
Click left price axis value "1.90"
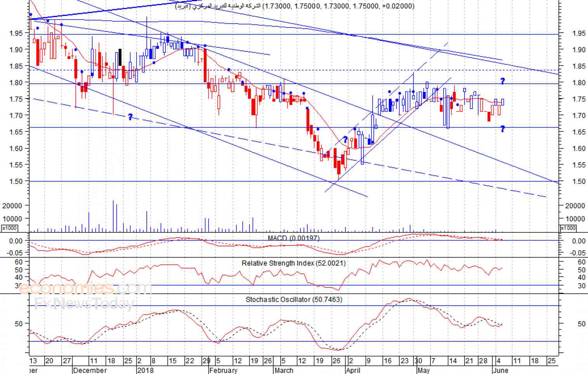pyautogui.click(x=16, y=50)
